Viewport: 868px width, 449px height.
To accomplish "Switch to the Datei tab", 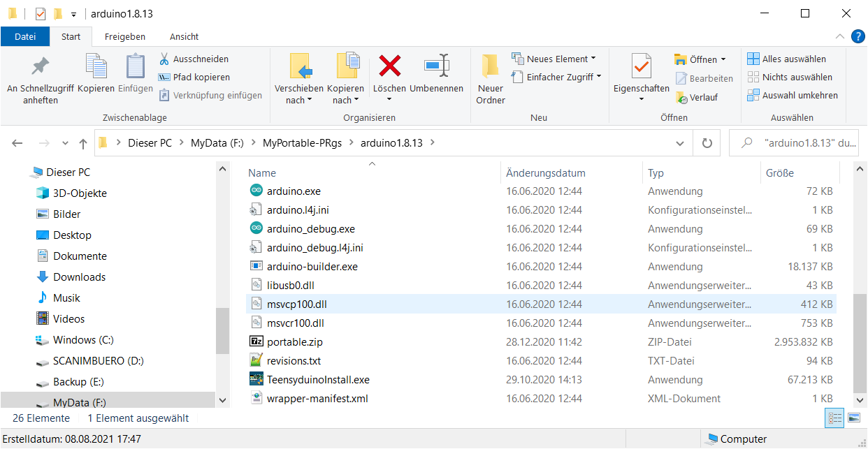I will click(x=25, y=36).
